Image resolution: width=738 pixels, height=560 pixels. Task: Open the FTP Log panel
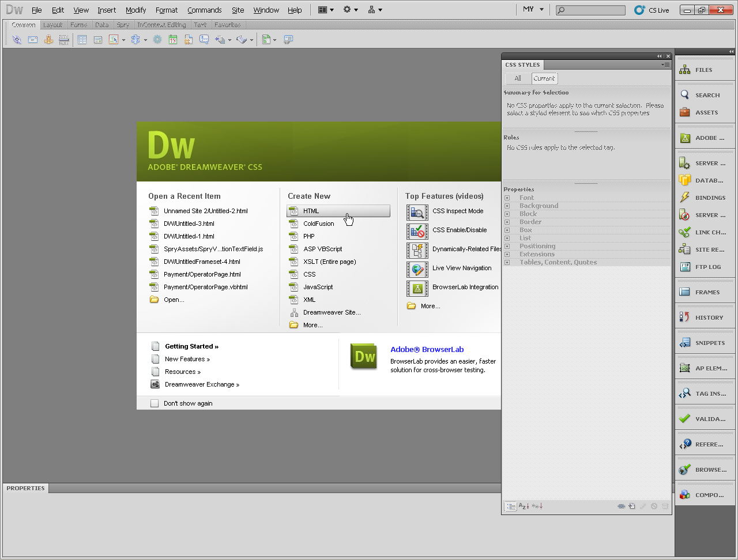685,267
